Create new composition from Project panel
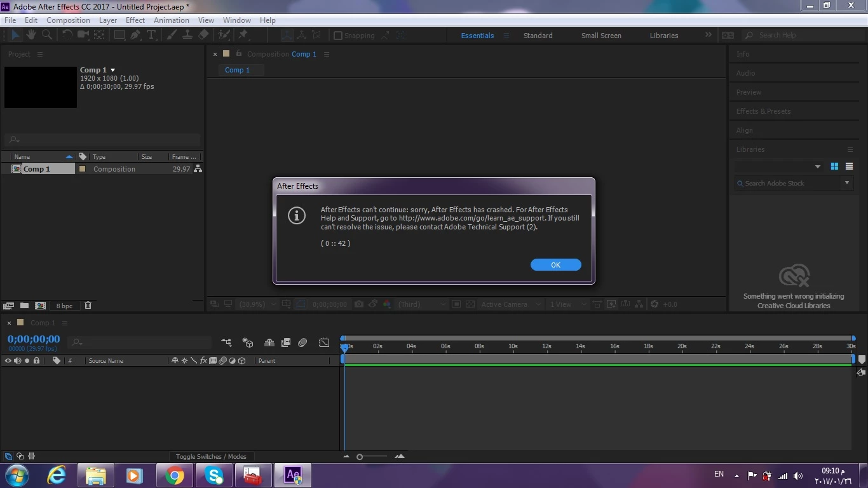 coord(40,306)
